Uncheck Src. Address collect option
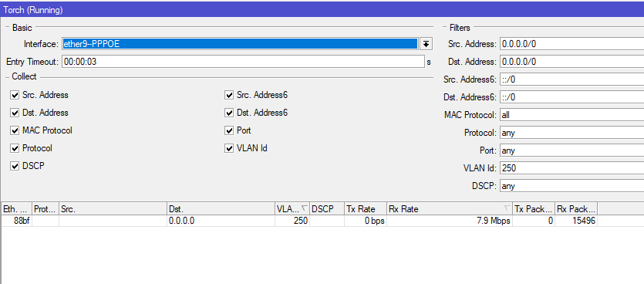This screenshot has height=284, width=644. pyautogui.click(x=15, y=95)
